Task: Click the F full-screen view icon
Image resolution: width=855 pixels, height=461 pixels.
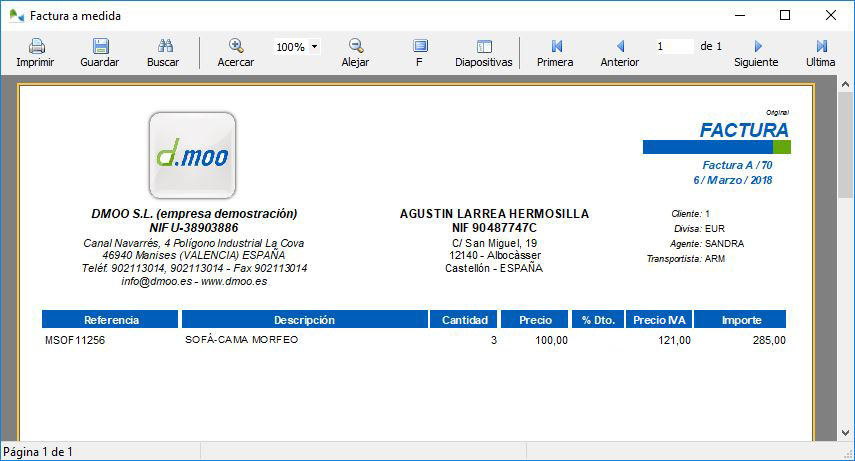Action: click(420, 46)
